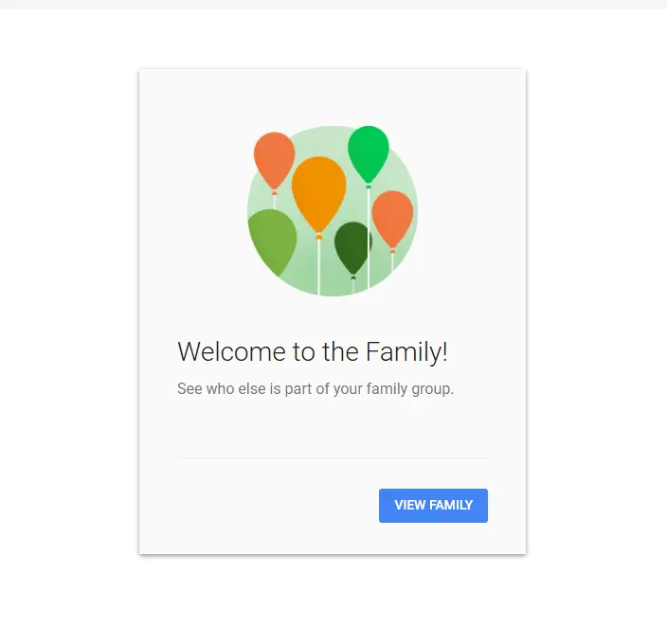Click the word 'Family!' in the heading
Screen dimensions: 667x644
click(x=406, y=352)
